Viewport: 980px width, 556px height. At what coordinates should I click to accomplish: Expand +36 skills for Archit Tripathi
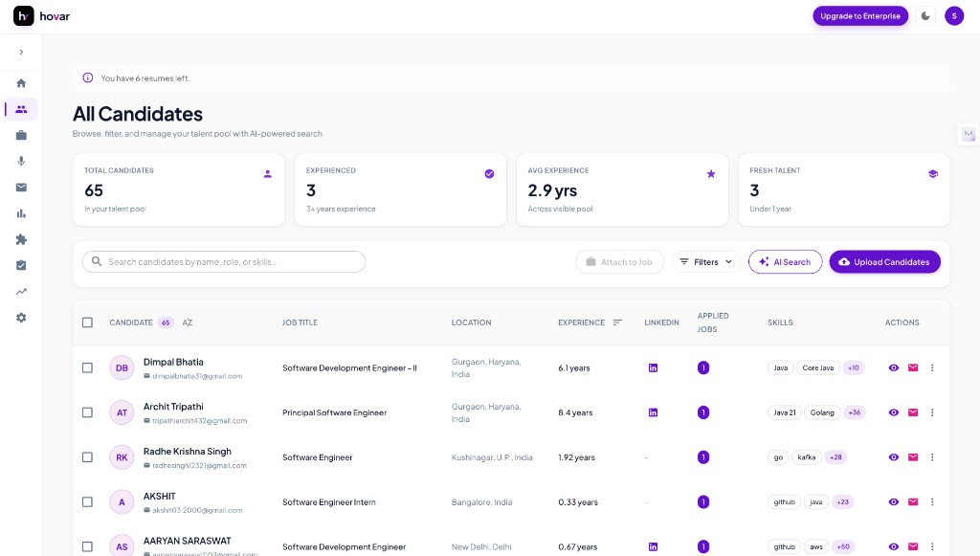point(854,412)
